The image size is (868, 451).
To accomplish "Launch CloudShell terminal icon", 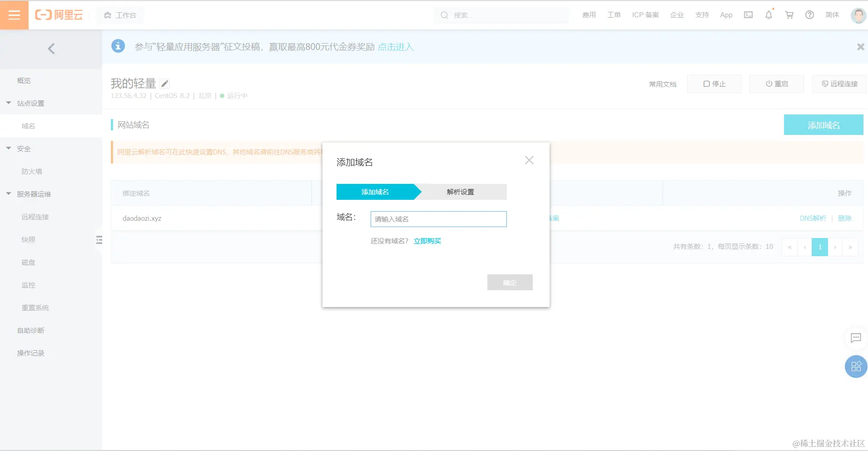I will [x=748, y=15].
